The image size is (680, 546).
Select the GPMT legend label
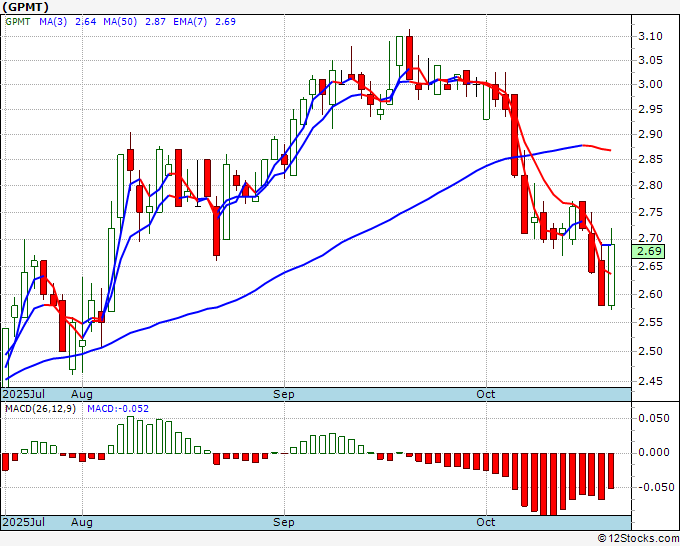click(x=18, y=22)
